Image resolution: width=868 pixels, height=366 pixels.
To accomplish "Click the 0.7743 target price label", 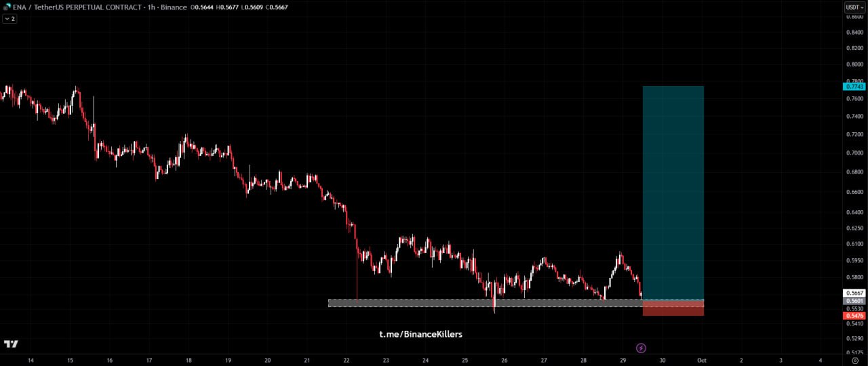I will [854, 87].
